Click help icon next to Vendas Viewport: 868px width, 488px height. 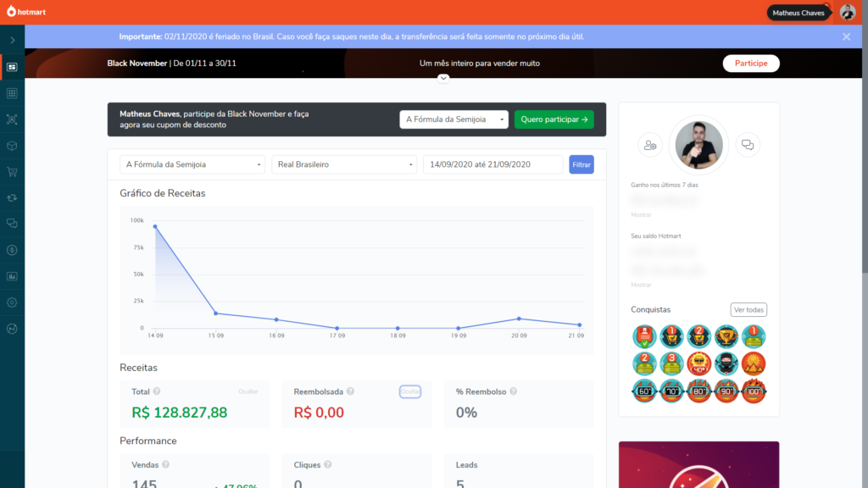click(x=165, y=465)
